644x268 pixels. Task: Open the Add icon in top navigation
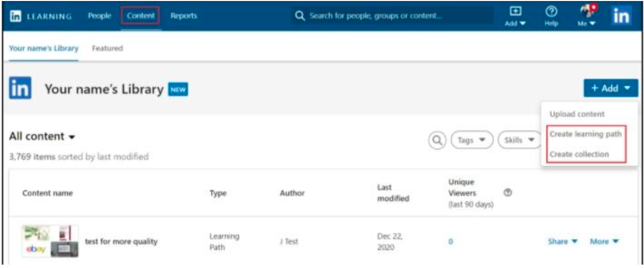tap(515, 16)
